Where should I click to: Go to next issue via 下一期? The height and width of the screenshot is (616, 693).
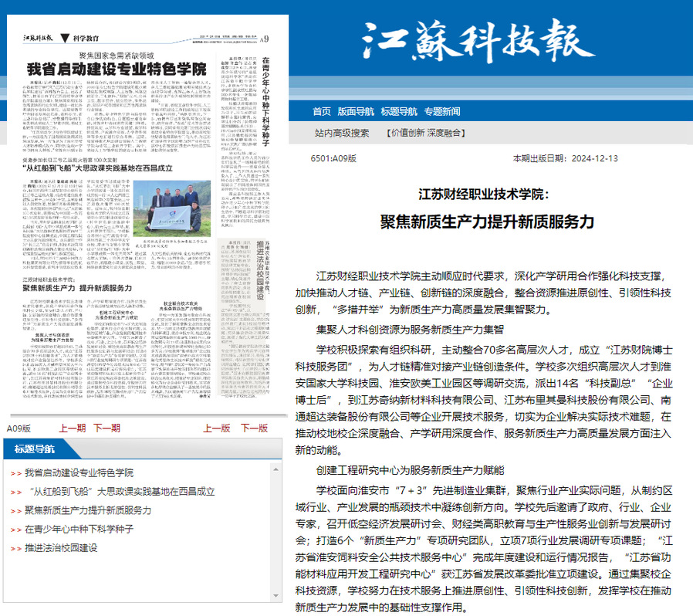click(106, 428)
